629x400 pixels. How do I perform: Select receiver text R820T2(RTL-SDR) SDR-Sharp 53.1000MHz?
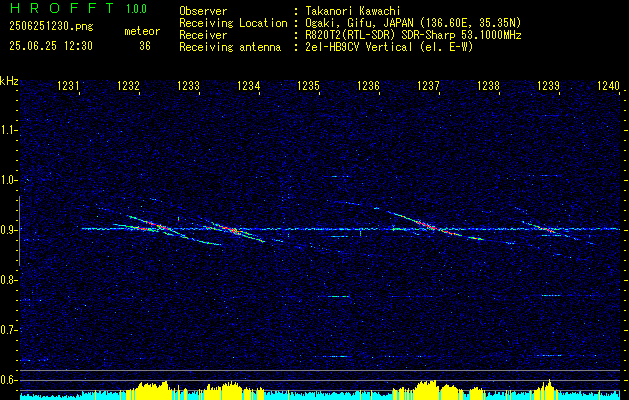click(x=413, y=35)
